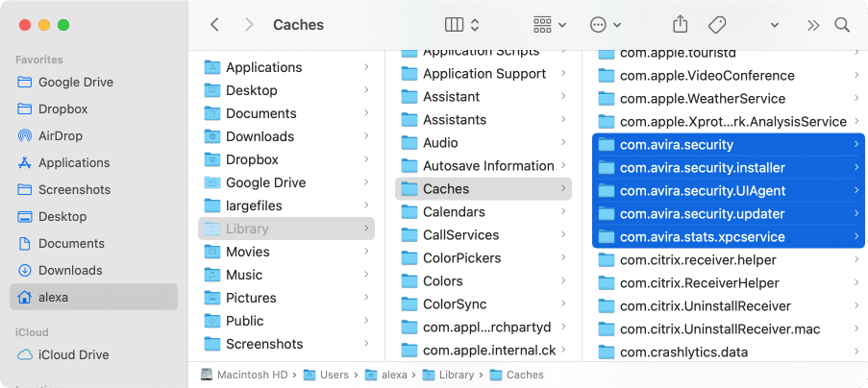This screenshot has width=868, height=388.
Task: Click alexa in the path bar
Action: [x=385, y=375]
